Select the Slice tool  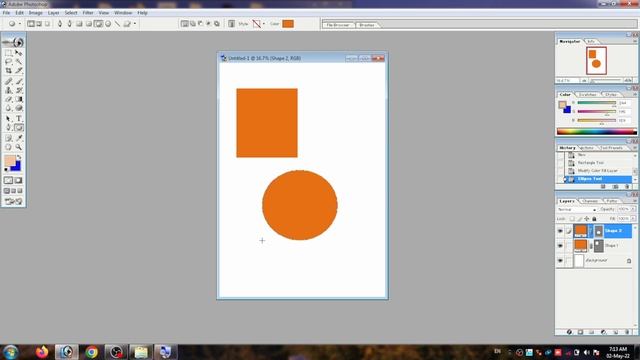[x=18, y=71]
